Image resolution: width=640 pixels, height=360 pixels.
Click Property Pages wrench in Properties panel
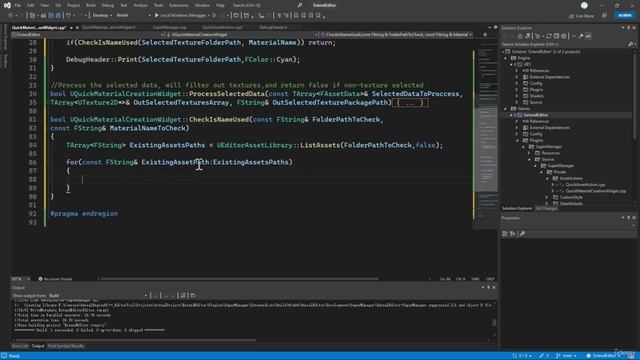point(522,234)
